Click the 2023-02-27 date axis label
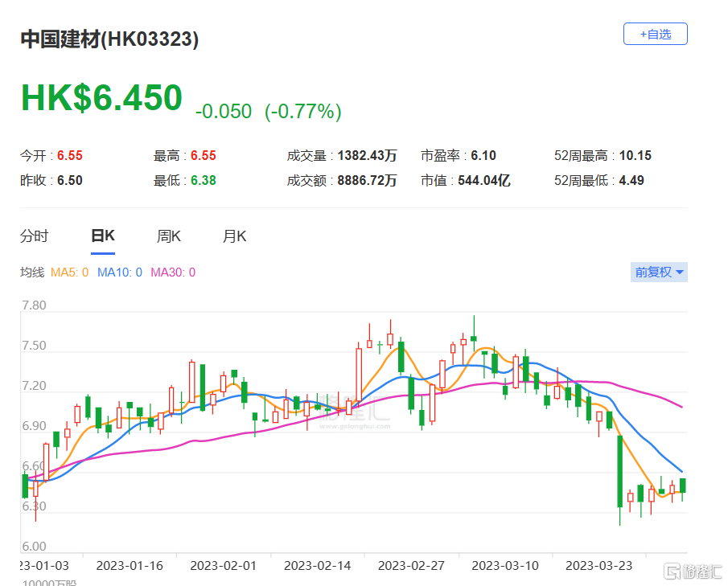Viewport: 728px width, 586px height. [x=411, y=566]
